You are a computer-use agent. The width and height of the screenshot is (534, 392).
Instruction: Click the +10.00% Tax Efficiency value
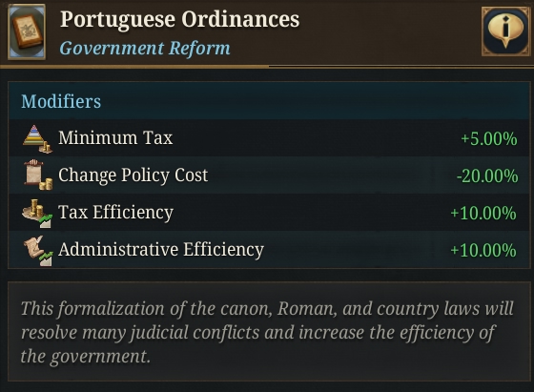pos(483,214)
